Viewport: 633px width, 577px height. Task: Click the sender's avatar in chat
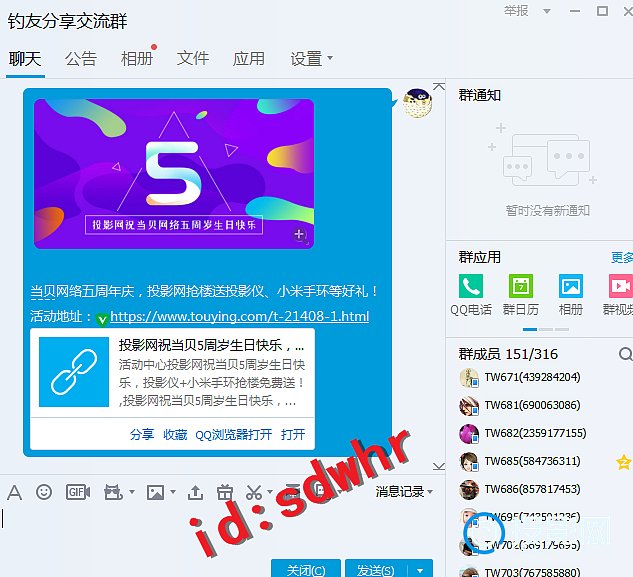tap(417, 103)
